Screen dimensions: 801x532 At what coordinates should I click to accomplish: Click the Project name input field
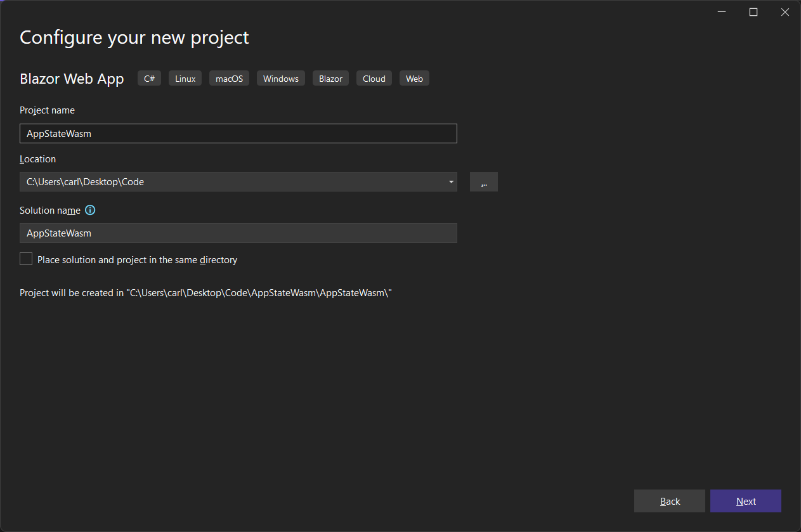point(238,134)
